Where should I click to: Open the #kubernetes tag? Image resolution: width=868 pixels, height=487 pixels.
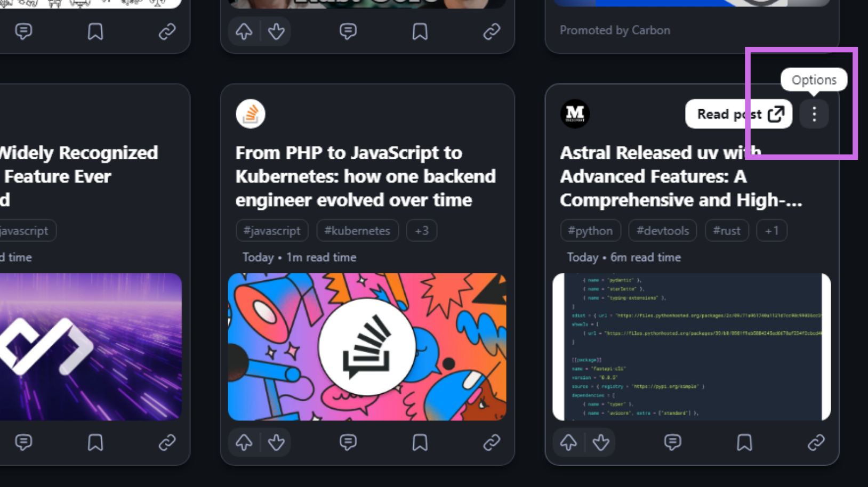point(357,231)
